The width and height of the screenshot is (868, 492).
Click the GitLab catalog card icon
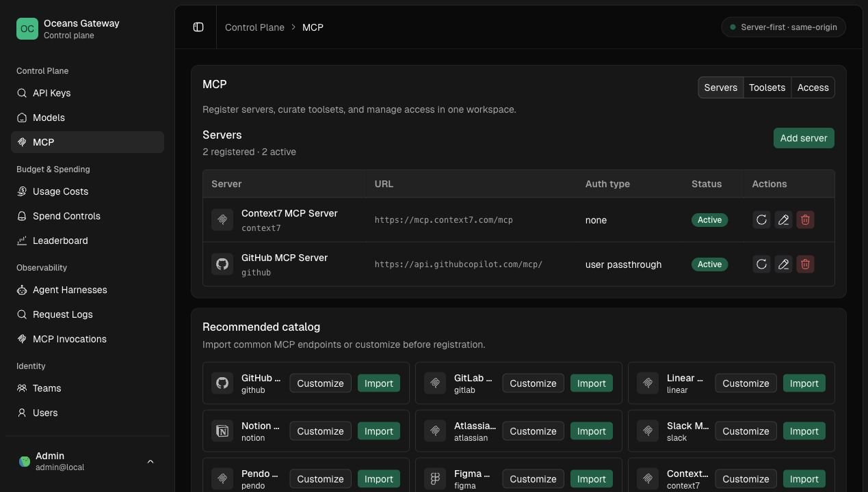click(435, 383)
